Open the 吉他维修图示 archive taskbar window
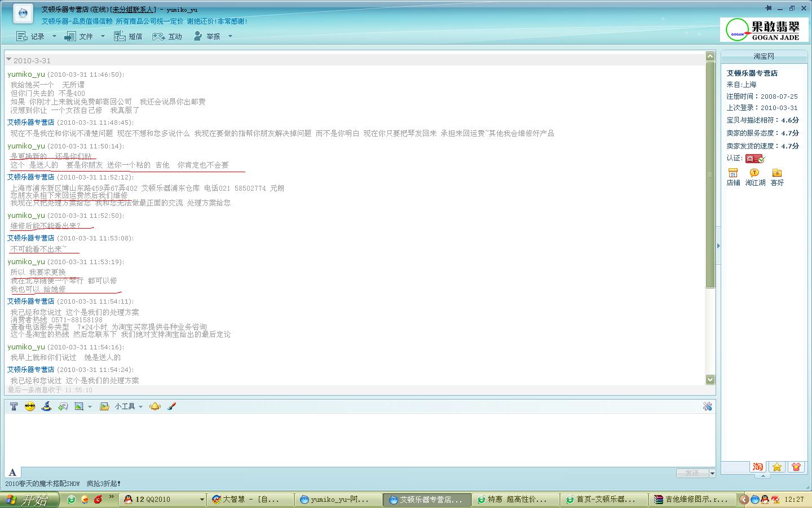 (692, 500)
